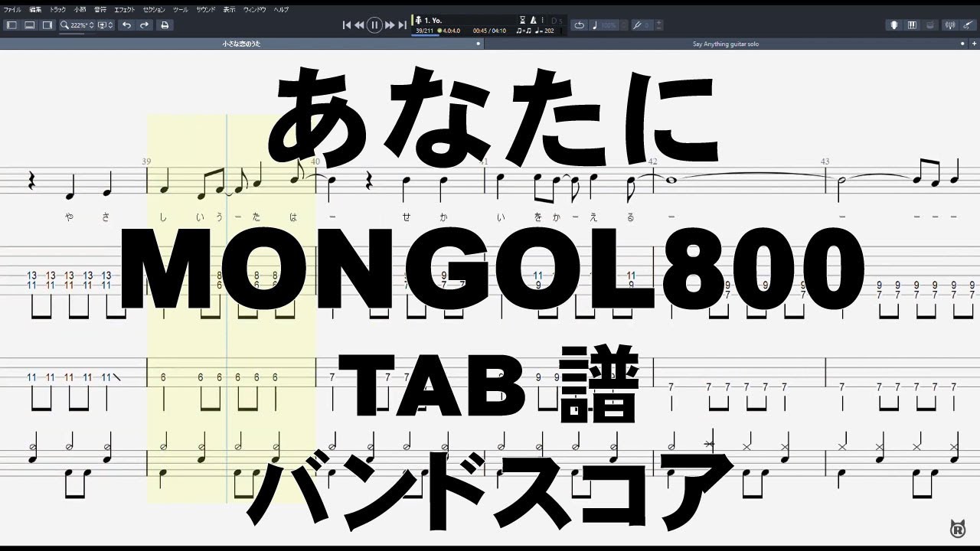This screenshot has width=980, height=551.
Task: Click the song progress bar under 39/211
Action: point(424,35)
